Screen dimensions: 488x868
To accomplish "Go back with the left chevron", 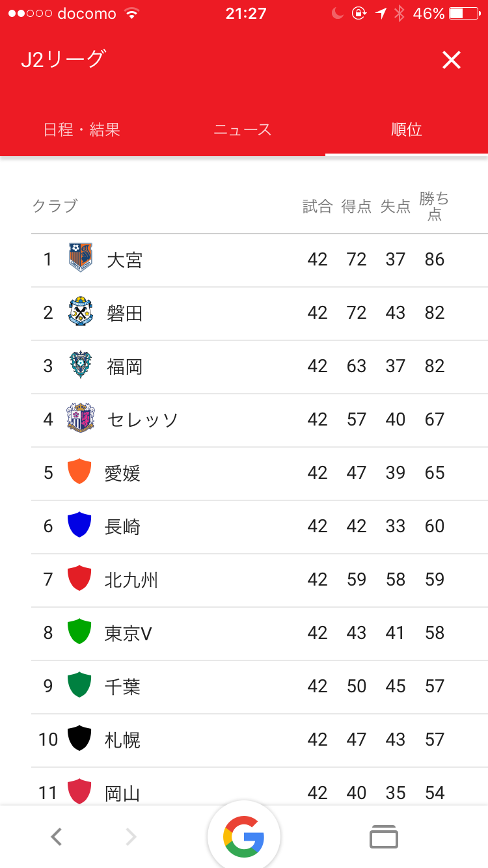I will click(57, 837).
